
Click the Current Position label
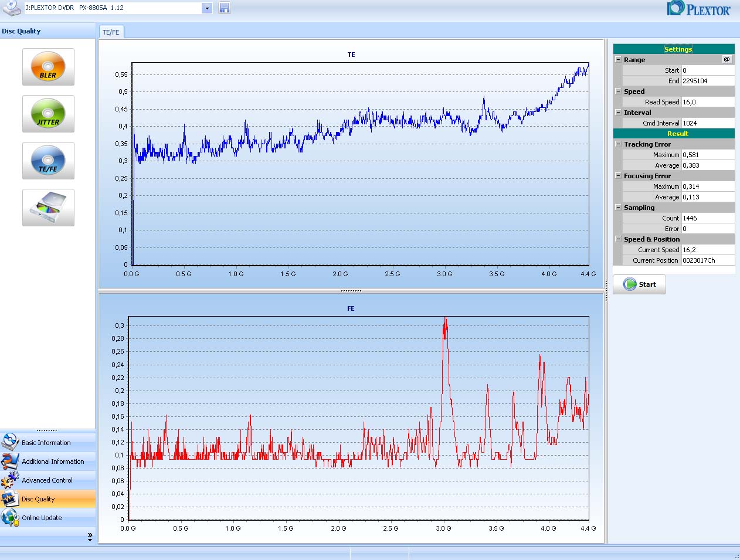(656, 260)
